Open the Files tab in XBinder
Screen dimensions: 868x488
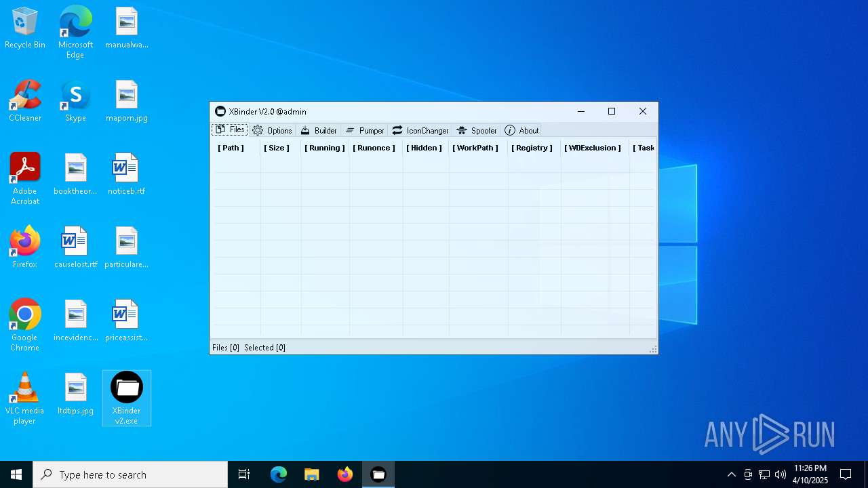coord(229,130)
